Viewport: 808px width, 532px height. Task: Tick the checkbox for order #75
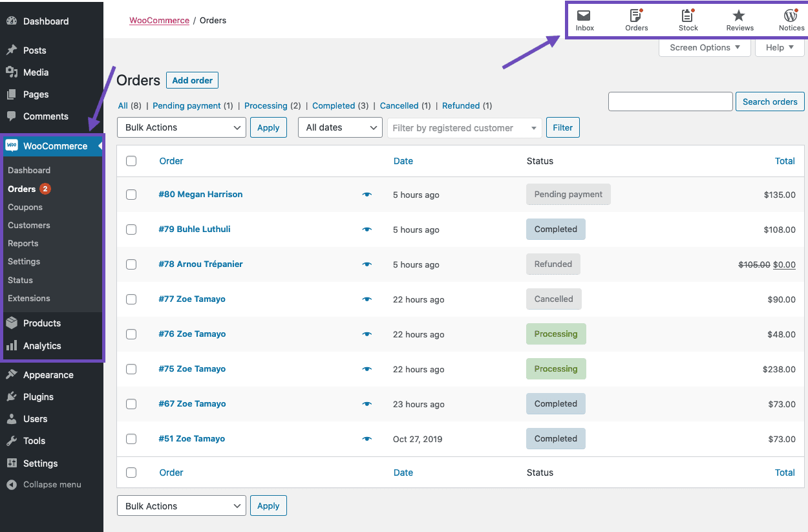tap(131, 369)
